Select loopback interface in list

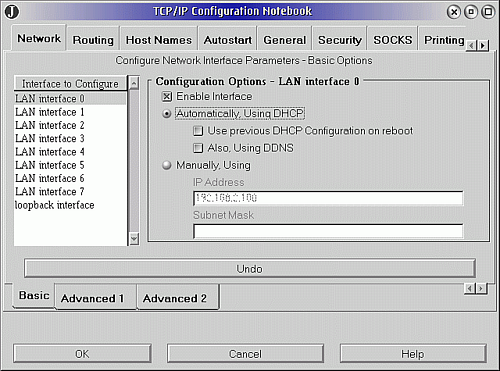[x=70, y=205]
